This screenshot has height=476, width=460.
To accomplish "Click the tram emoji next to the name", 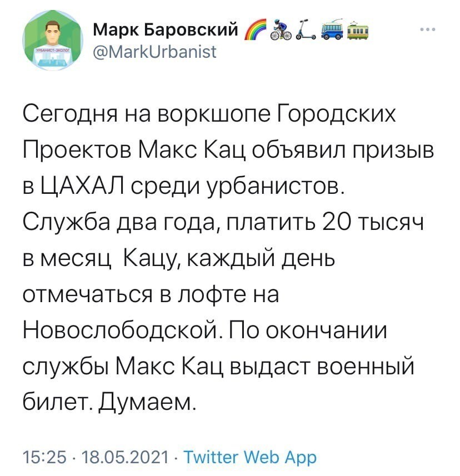I will (357, 30).
